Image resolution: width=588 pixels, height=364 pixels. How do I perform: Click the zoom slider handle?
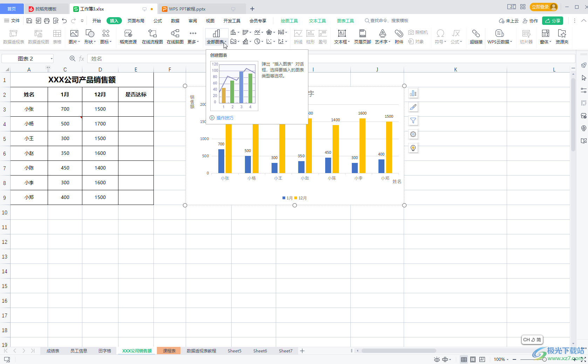tap(544, 359)
